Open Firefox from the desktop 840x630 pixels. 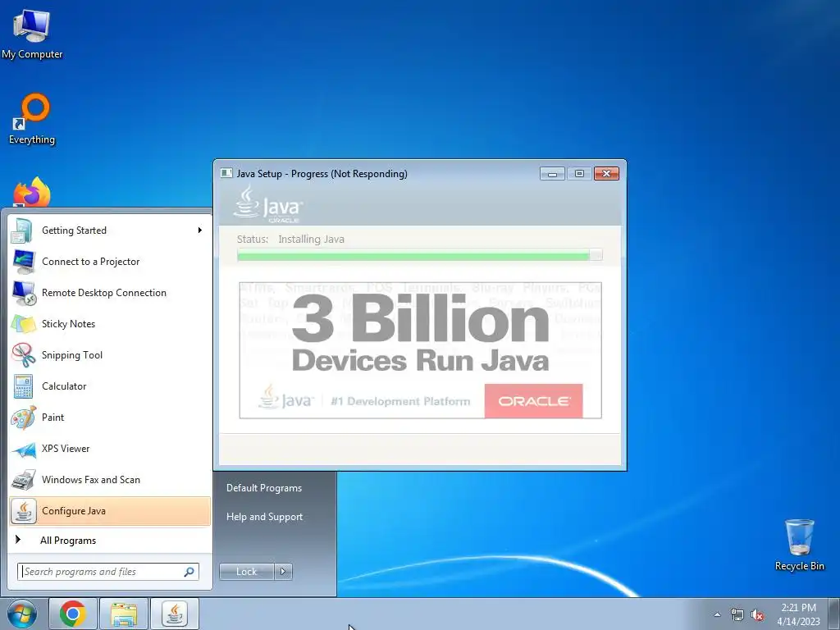32,192
